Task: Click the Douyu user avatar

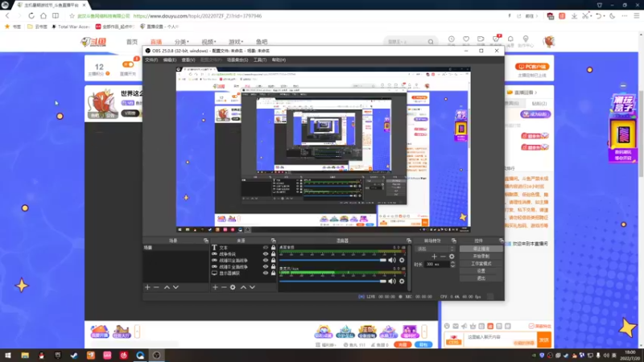Action: tap(549, 42)
